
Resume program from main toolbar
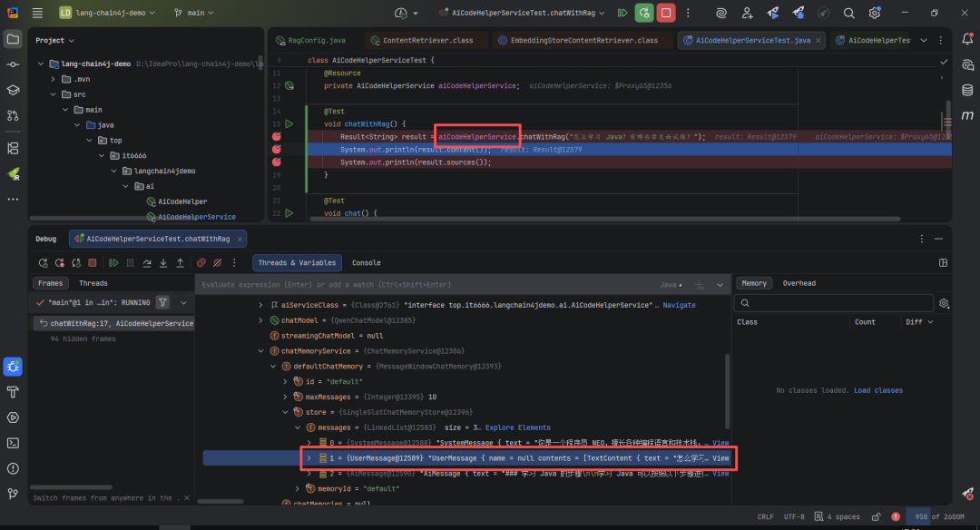coord(622,13)
